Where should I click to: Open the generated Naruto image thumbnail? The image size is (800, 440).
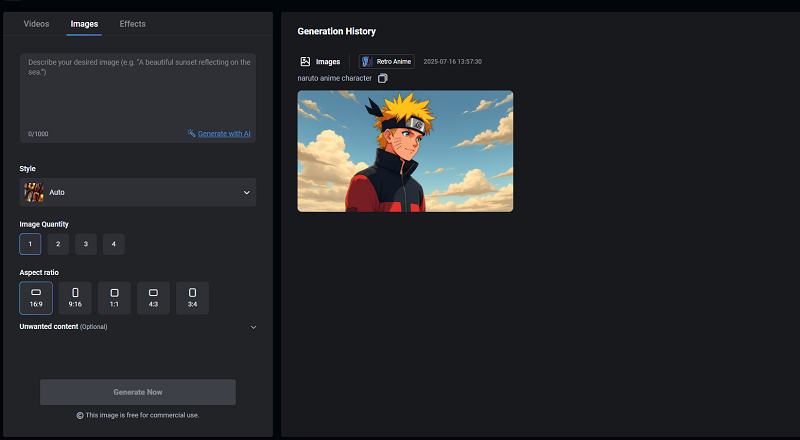405,151
